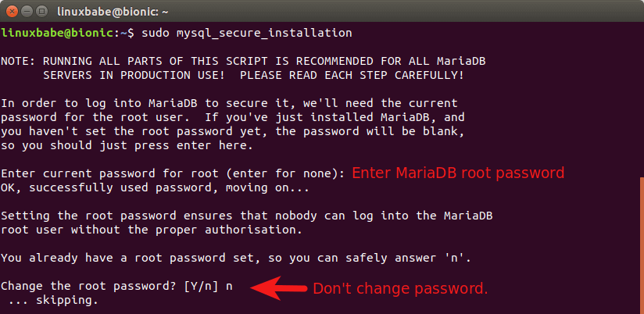Screen dimensions: 644x314
Task: Click the "... skipping." output line
Action: point(53,300)
